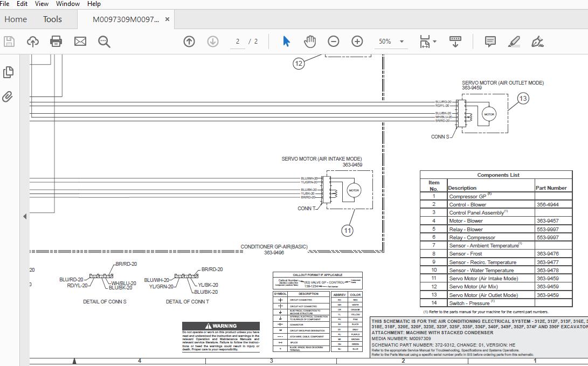Click the callout circle numbered 11
This screenshot has height=366, width=588.
pos(348,231)
